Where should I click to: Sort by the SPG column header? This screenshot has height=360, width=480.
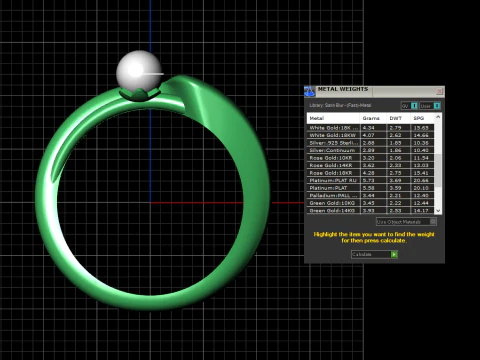coord(422,118)
